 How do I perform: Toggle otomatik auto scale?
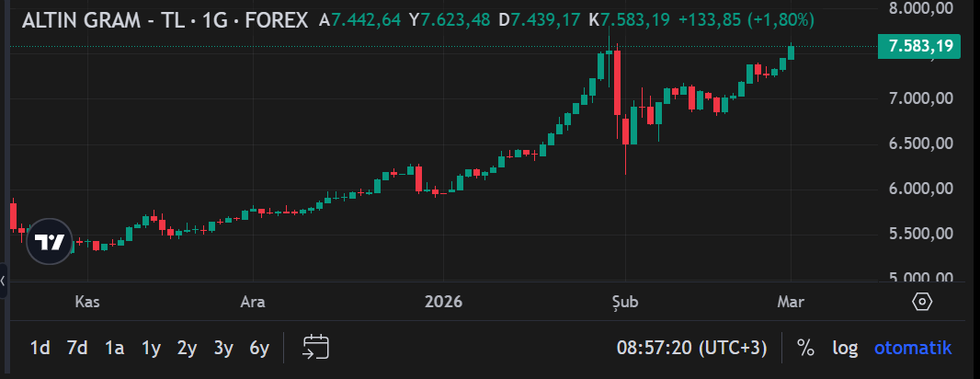[912, 348]
